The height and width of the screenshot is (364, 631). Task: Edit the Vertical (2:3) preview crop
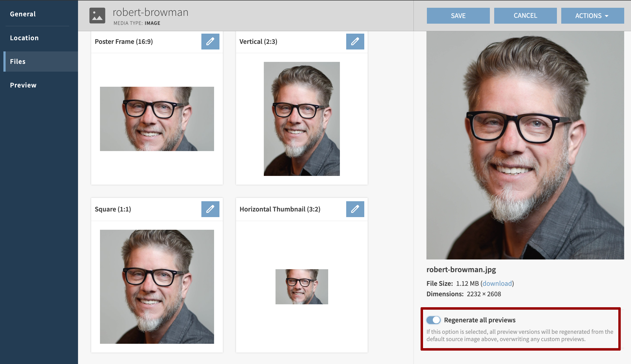pyautogui.click(x=355, y=41)
